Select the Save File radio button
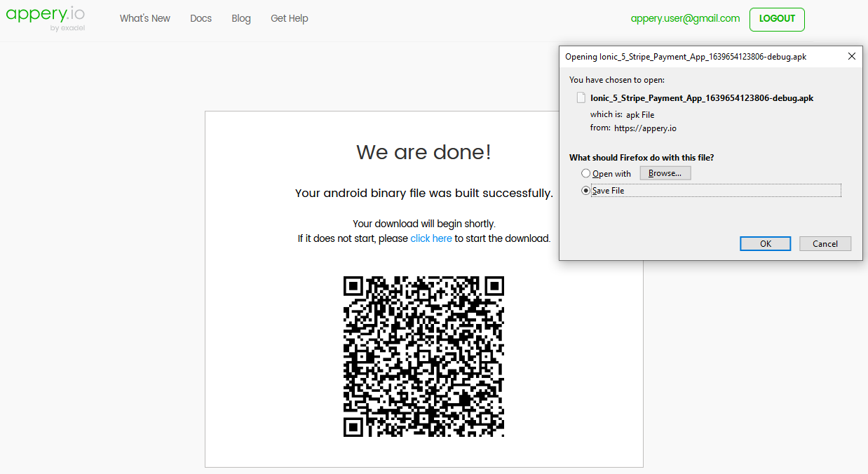The height and width of the screenshot is (474, 868). (586, 190)
